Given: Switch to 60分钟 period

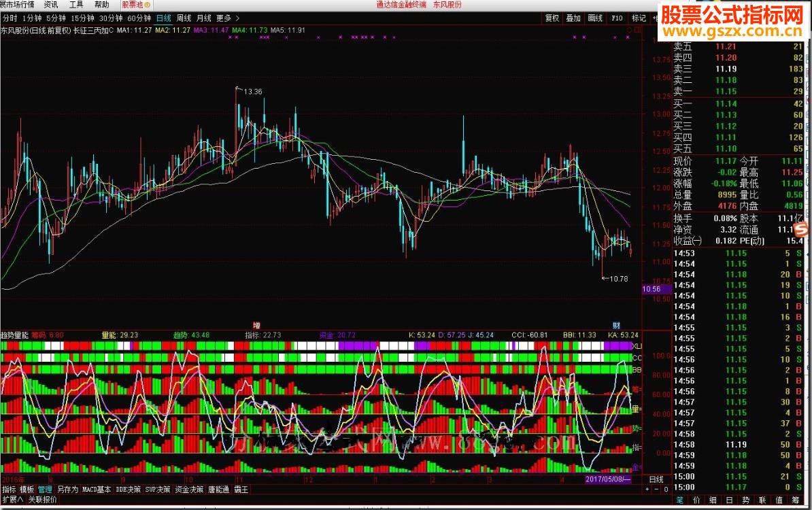Looking at the screenshot, I should click(x=139, y=18).
